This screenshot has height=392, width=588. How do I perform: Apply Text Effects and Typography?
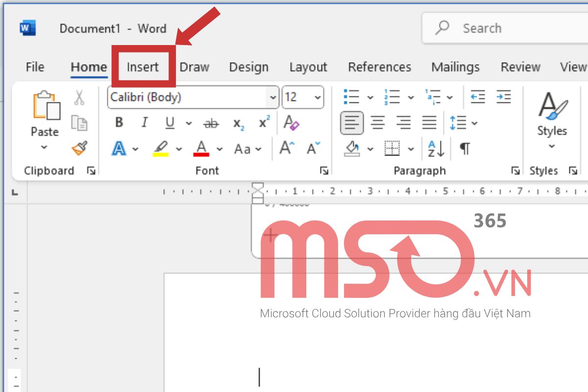[119, 148]
